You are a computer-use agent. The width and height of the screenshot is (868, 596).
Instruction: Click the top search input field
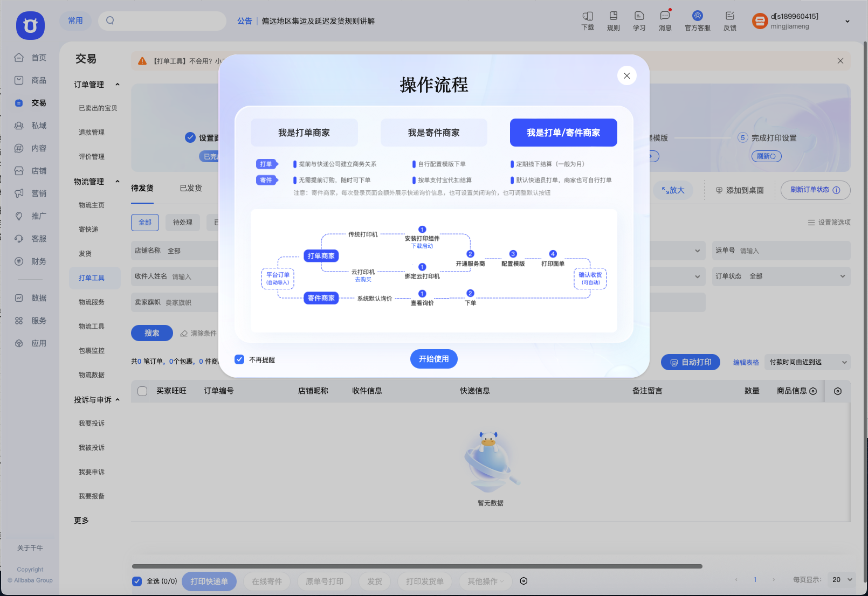pos(162,21)
